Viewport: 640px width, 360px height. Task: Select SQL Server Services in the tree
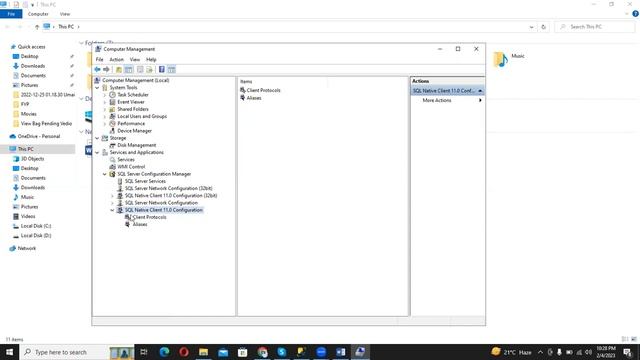(x=145, y=181)
